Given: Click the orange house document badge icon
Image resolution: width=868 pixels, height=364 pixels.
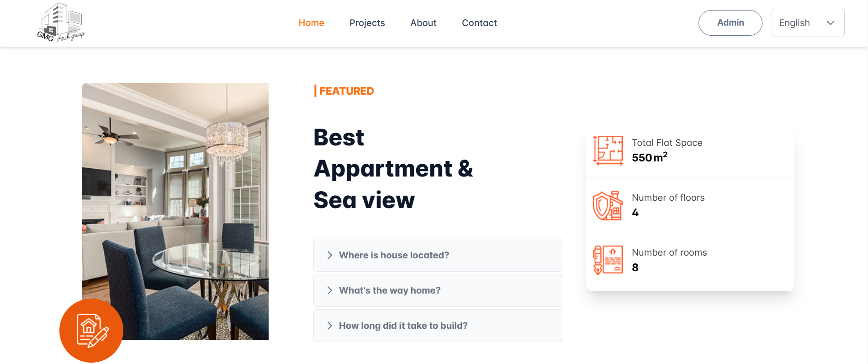Looking at the screenshot, I should (x=91, y=331).
